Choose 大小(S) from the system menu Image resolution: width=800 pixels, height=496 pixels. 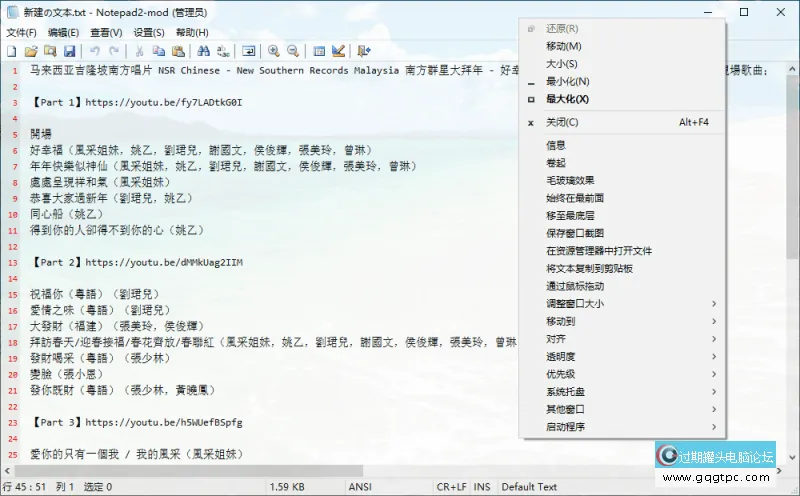point(622,64)
